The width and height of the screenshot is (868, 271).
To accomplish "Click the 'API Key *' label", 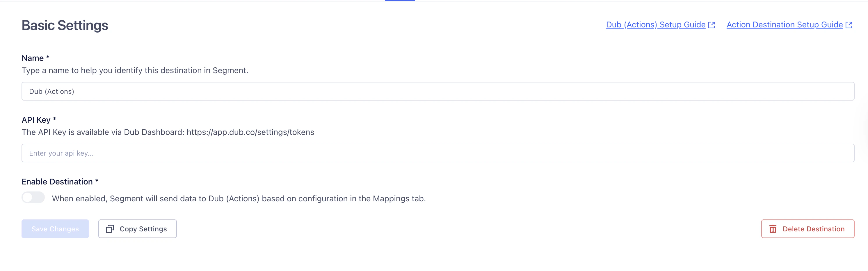I will point(39,120).
